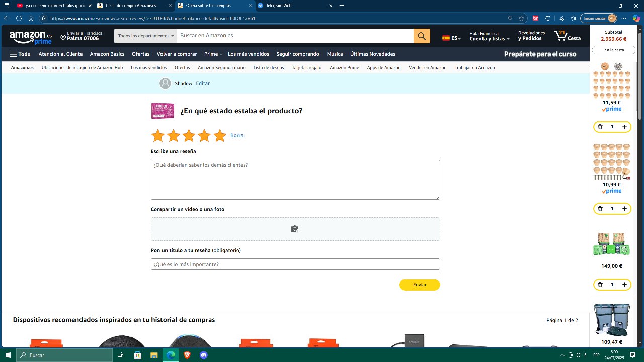Viewport: 644px width, 362px height.
Task: Click the favorites star in the address bar
Action: pos(522,18)
